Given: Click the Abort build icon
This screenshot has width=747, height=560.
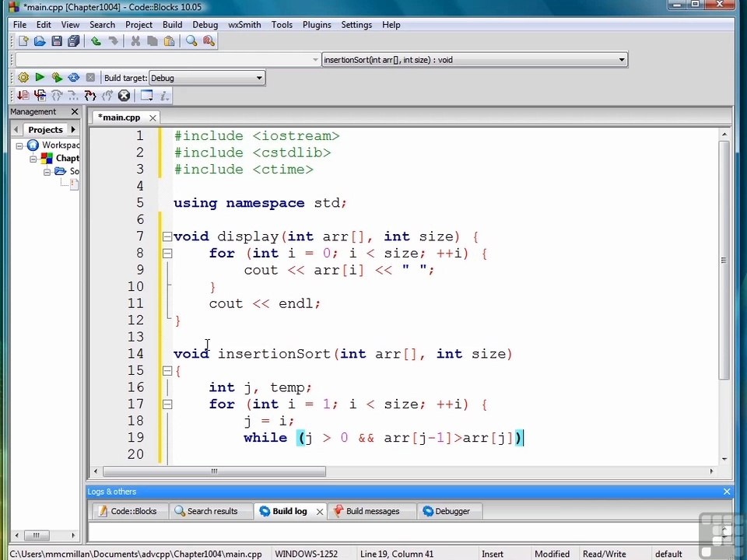Looking at the screenshot, I should 90,78.
